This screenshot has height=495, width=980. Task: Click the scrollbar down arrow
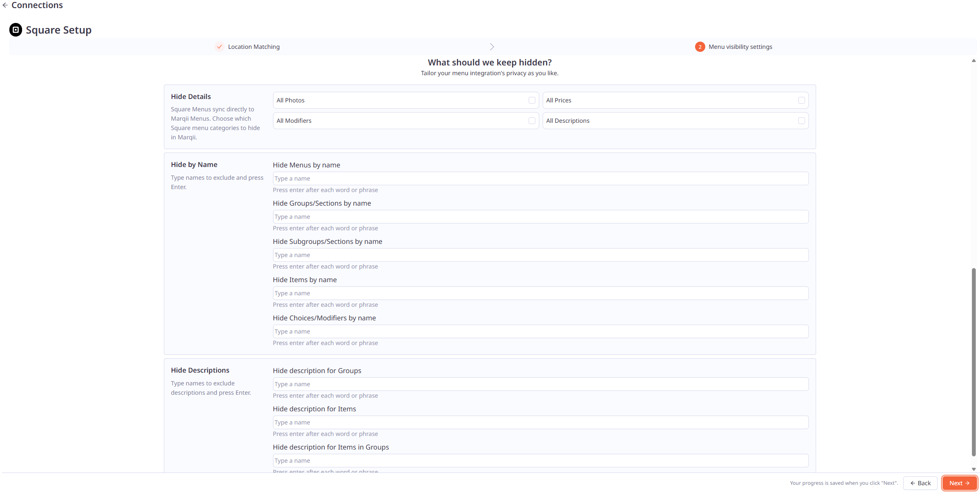click(974, 469)
